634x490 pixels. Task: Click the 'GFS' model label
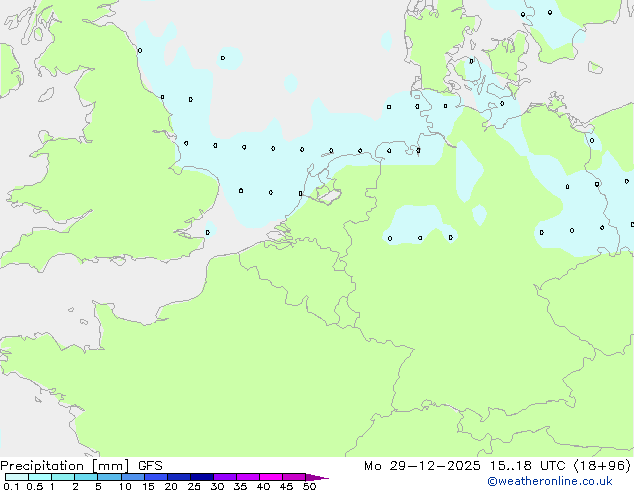(x=150, y=466)
